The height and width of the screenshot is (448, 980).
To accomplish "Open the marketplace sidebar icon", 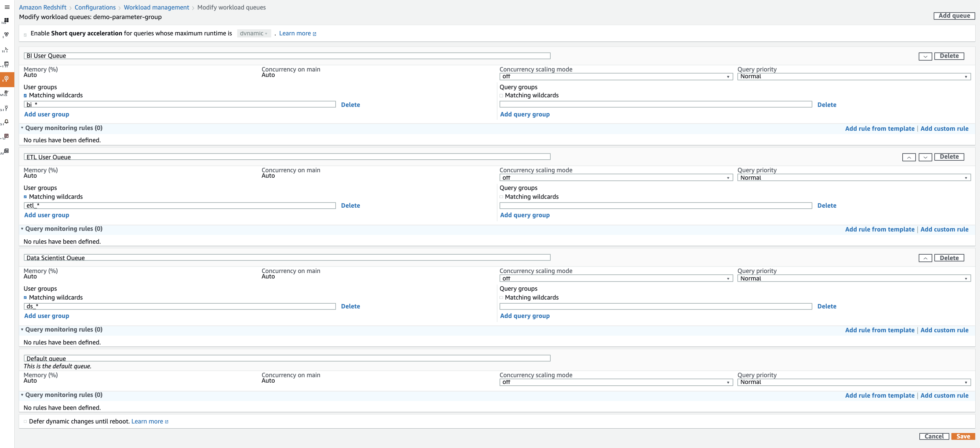I will (x=6, y=93).
